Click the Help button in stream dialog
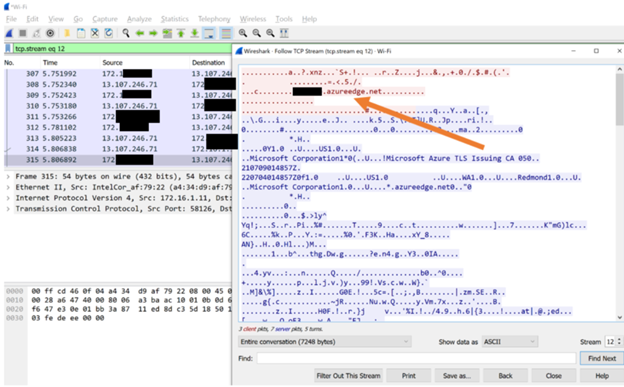Image resolution: width=624 pixels, height=387 pixels. [602, 376]
